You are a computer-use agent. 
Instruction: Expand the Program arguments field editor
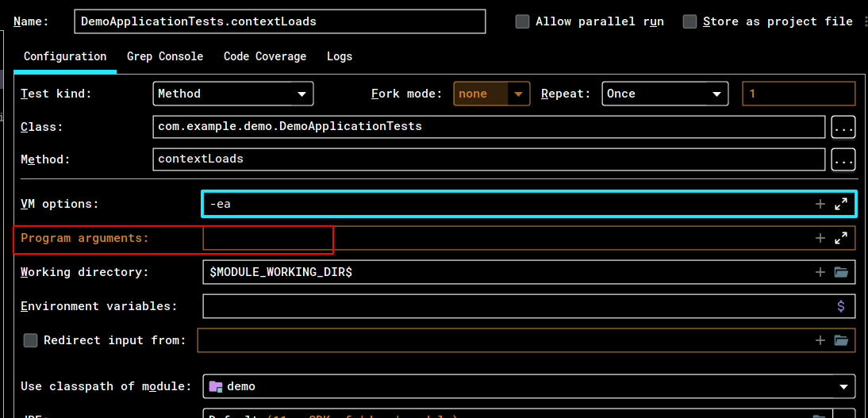coord(841,238)
